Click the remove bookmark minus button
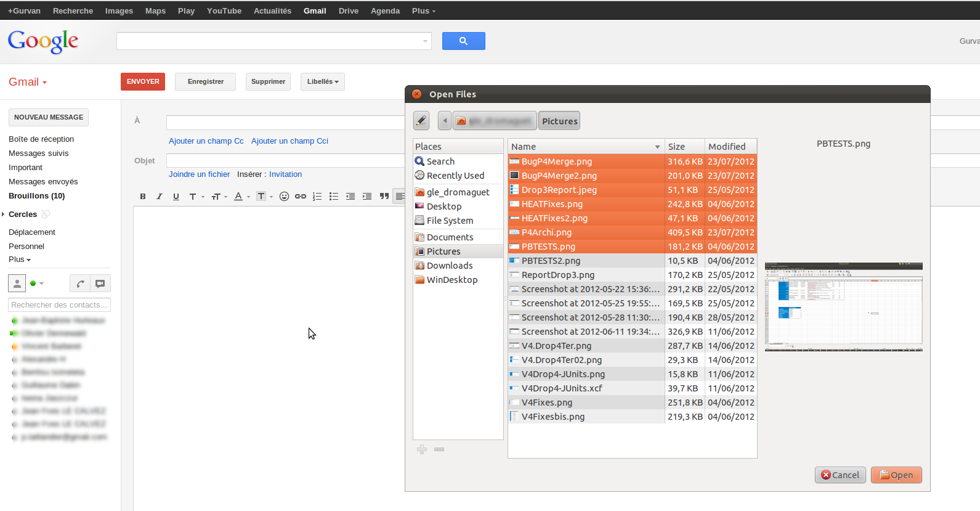The image size is (980, 511). tap(439, 449)
